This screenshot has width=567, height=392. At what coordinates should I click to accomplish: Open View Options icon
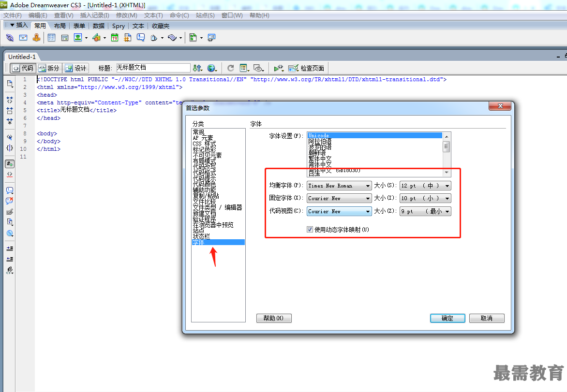244,68
